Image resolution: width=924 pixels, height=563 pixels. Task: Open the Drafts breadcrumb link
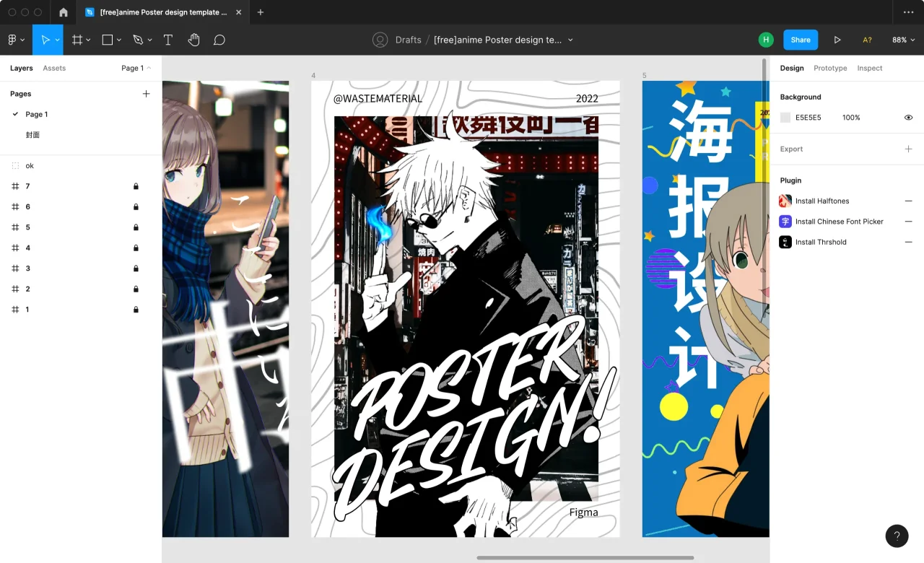point(409,40)
